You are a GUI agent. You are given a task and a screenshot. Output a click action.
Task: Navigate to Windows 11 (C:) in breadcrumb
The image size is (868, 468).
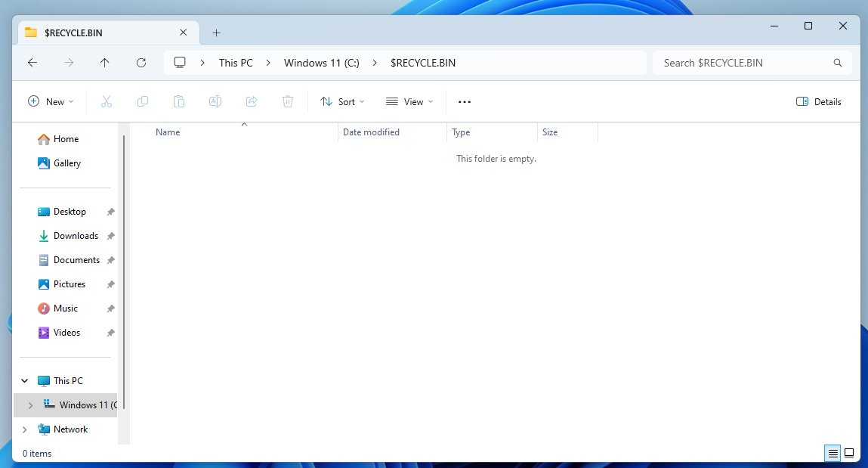click(322, 64)
